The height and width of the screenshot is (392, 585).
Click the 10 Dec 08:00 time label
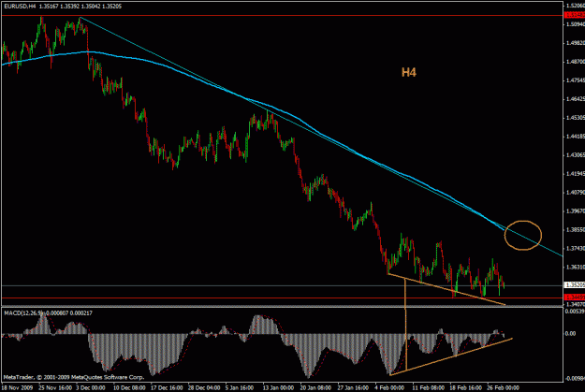129,387
